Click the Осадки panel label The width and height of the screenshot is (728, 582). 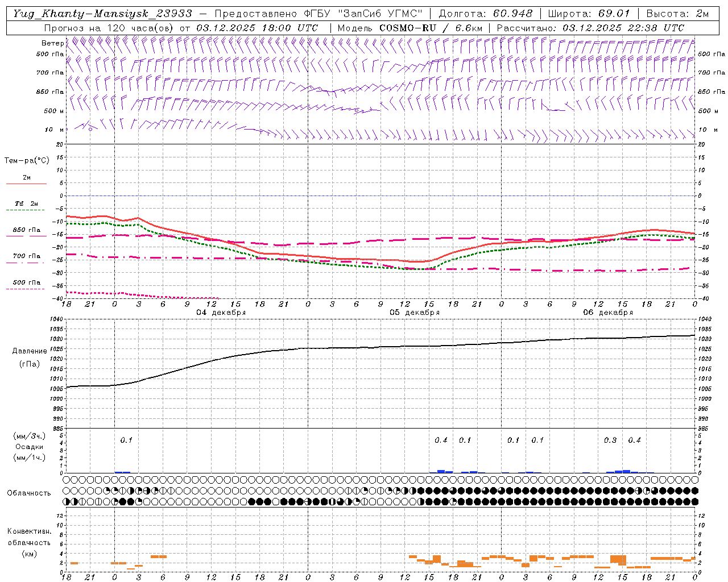tap(30, 447)
